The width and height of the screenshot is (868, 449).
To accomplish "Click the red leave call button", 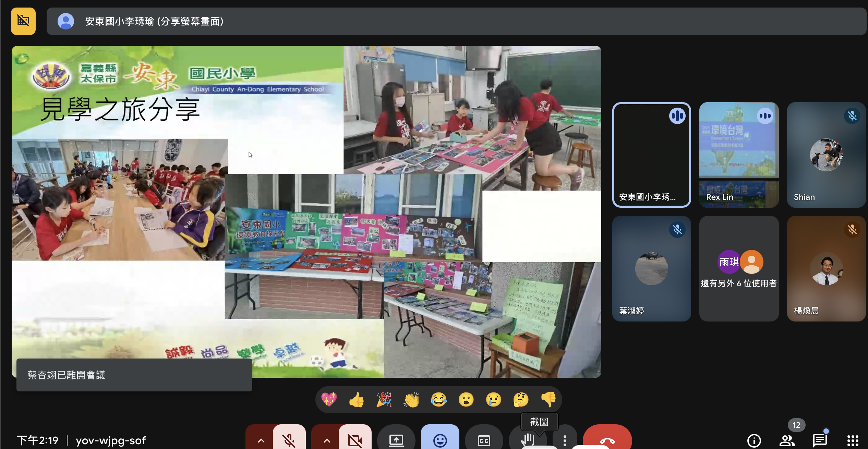I will click(x=607, y=440).
